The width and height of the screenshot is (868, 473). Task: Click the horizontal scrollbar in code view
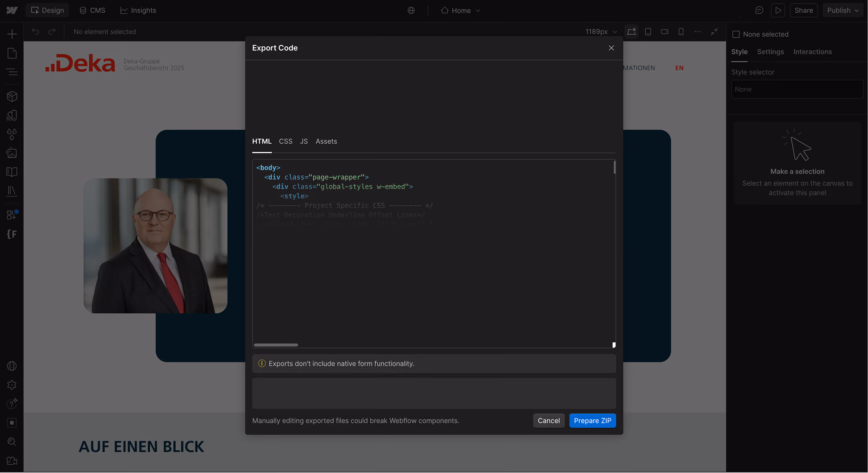pyautogui.click(x=276, y=345)
